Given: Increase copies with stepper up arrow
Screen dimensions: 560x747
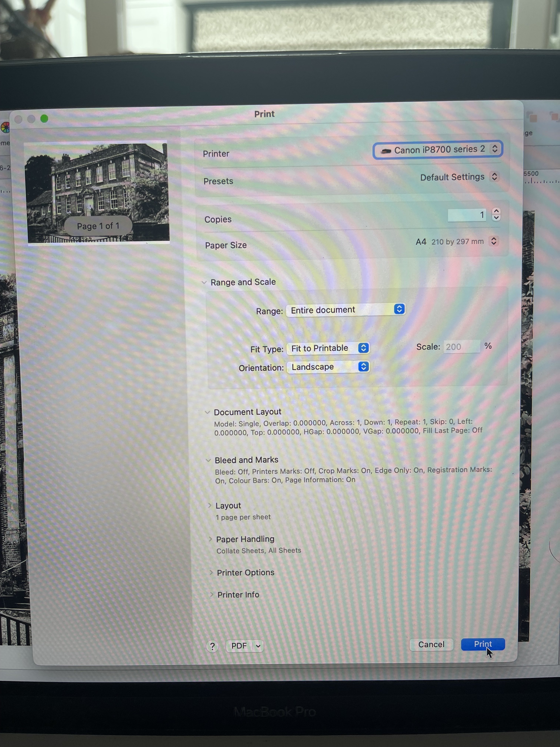Looking at the screenshot, I should pyautogui.click(x=496, y=211).
